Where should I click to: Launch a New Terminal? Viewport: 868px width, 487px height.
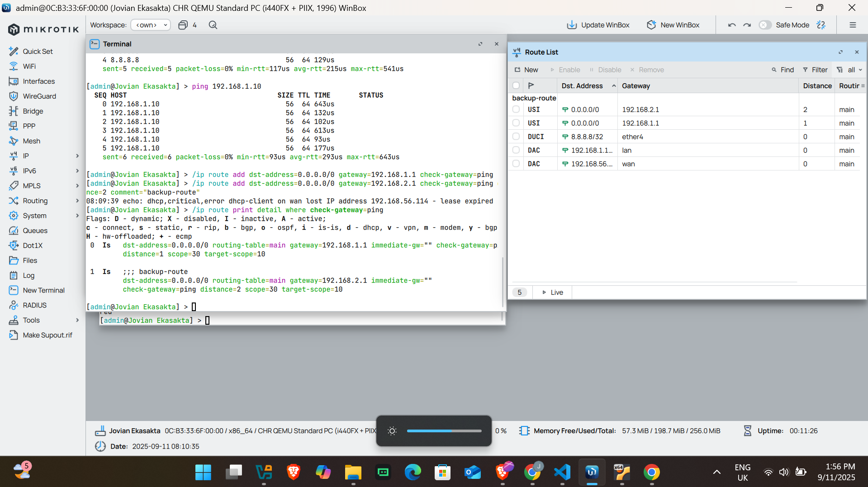[43, 290]
